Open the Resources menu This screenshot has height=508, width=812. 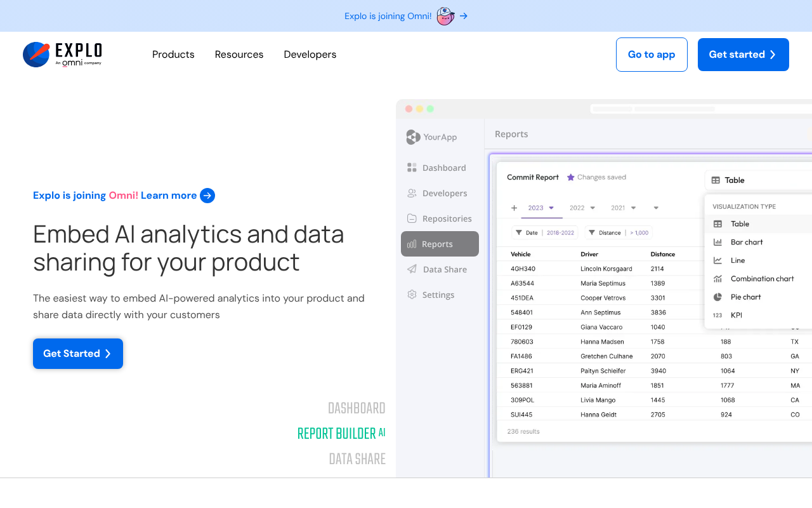(239, 55)
